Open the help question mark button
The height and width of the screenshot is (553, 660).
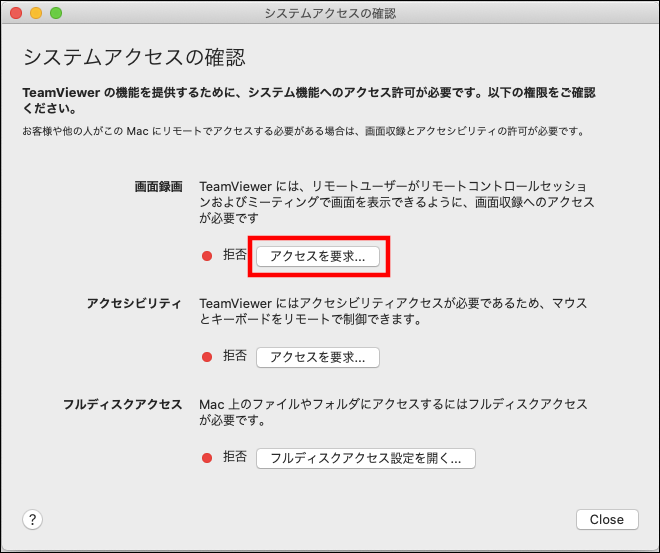click(32, 520)
